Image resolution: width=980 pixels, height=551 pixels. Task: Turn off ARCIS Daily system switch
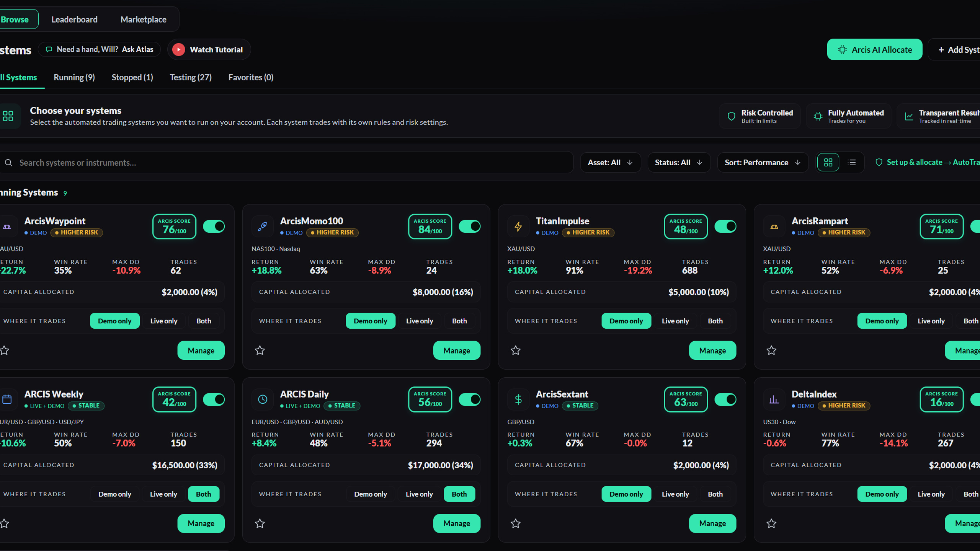click(x=470, y=399)
